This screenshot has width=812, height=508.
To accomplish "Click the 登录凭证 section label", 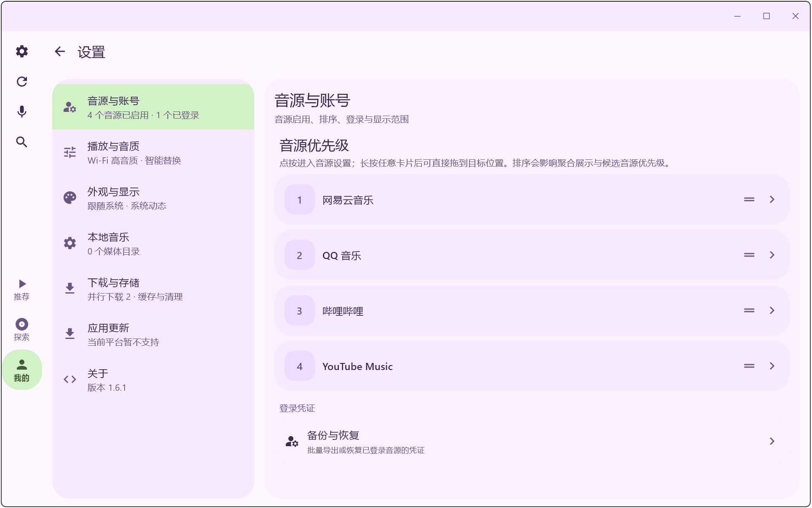I will pos(297,408).
